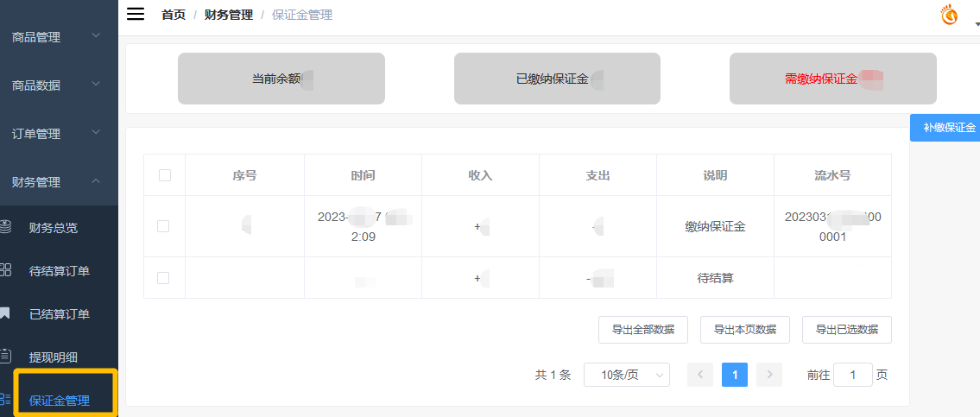
Task: Click the 提现明细 clipboard icon
Action: tap(5, 356)
